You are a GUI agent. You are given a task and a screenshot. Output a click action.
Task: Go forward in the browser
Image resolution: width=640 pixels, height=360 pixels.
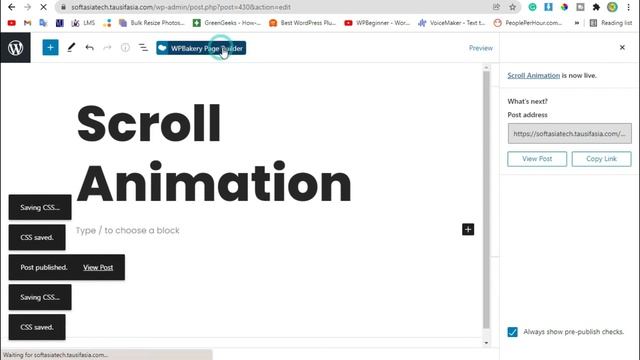[27, 7]
